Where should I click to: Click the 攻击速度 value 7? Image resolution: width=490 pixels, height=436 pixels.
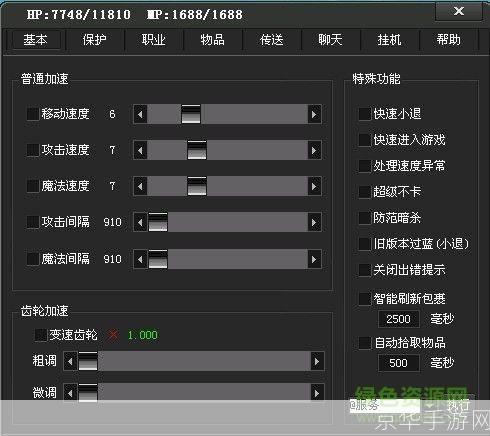point(112,150)
